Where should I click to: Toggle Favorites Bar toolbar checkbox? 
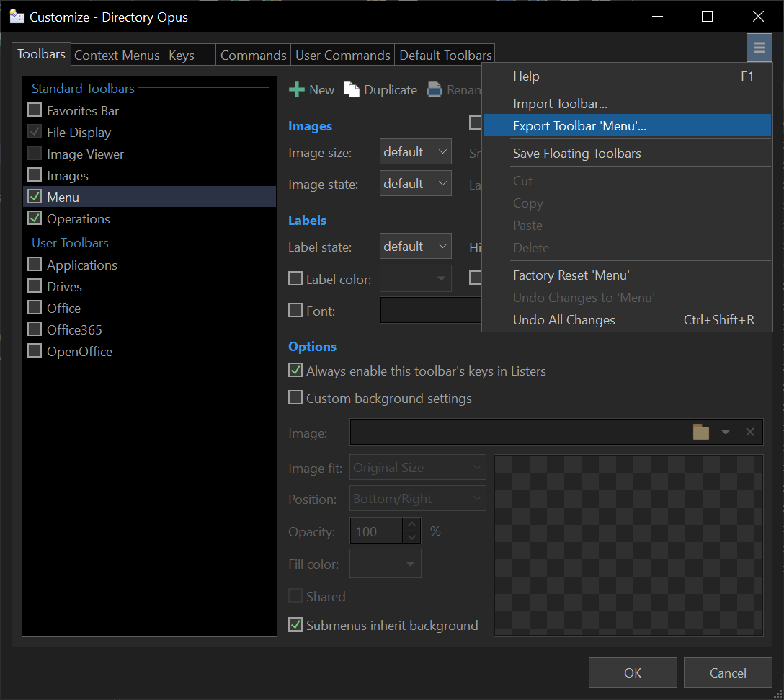[35, 110]
